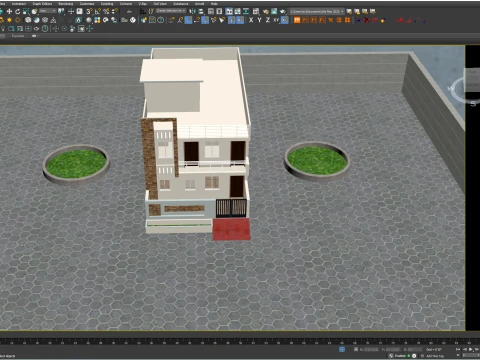
Task: Toggle the Percent Snap button
Action: click(x=106, y=11)
